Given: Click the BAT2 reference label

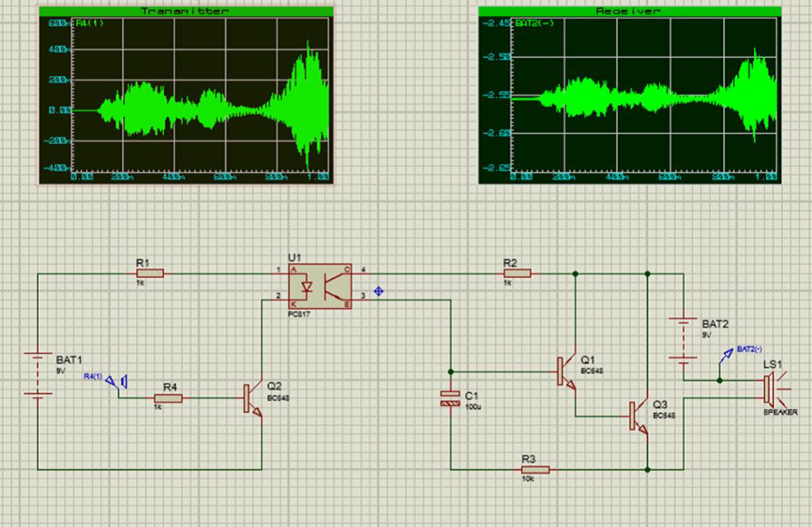Looking at the screenshot, I should pyautogui.click(x=715, y=324).
